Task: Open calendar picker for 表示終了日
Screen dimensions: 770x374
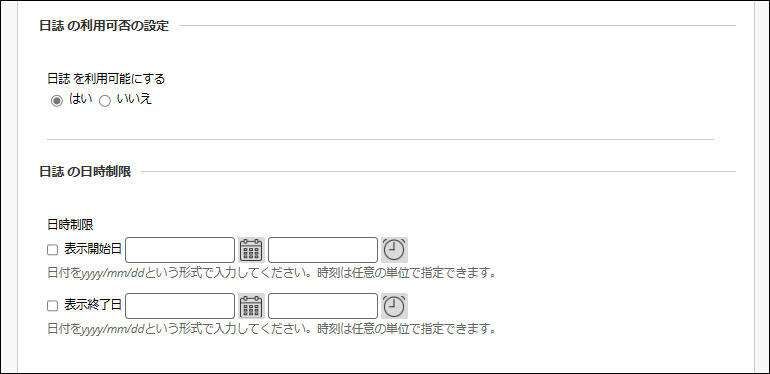Action: pyautogui.click(x=251, y=306)
